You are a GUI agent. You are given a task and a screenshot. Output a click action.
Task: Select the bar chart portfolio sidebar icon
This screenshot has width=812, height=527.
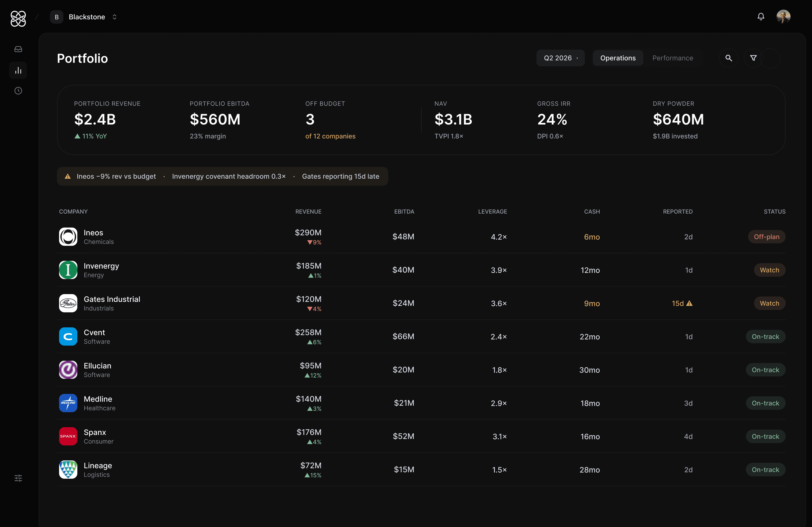point(18,70)
